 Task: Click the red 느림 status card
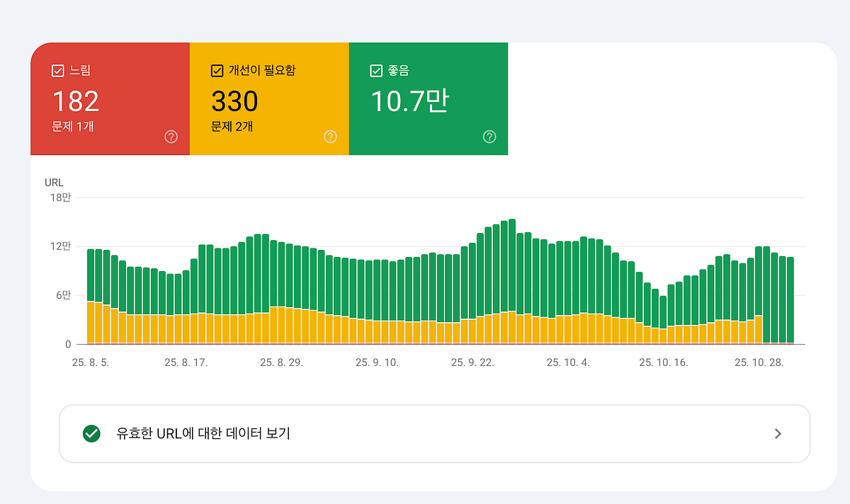[110, 99]
